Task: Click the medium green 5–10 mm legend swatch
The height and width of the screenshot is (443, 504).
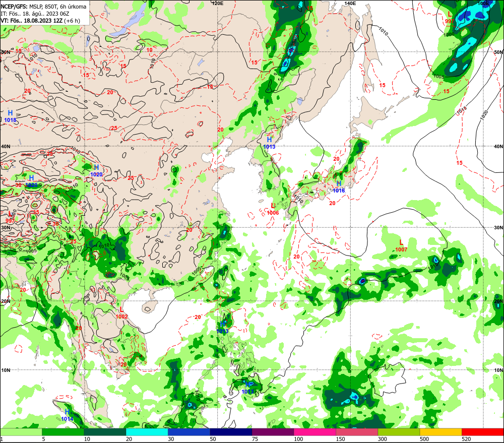Action: [x=63, y=432]
